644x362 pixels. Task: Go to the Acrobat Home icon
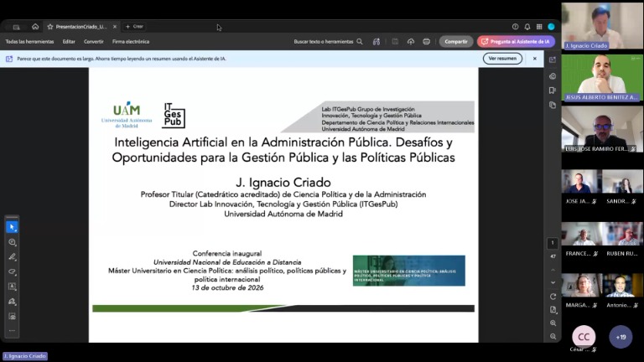[35, 27]
